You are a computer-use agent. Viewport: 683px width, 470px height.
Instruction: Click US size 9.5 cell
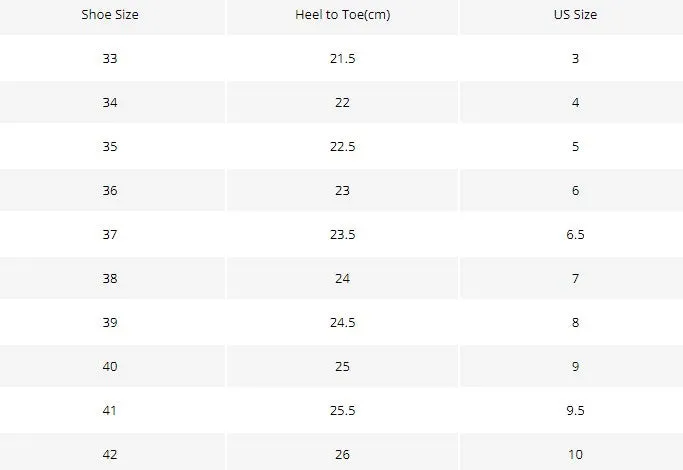575,410
